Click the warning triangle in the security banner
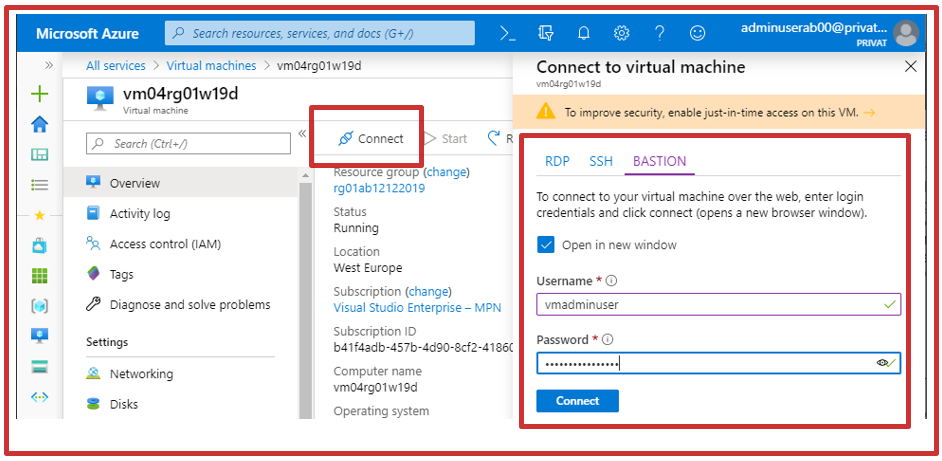The image size is (942, 461). point(546,111)
